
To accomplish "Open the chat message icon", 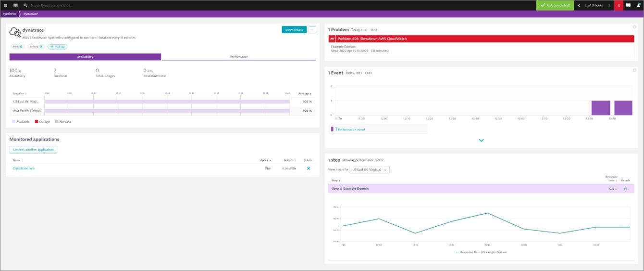I will (628, 5).
